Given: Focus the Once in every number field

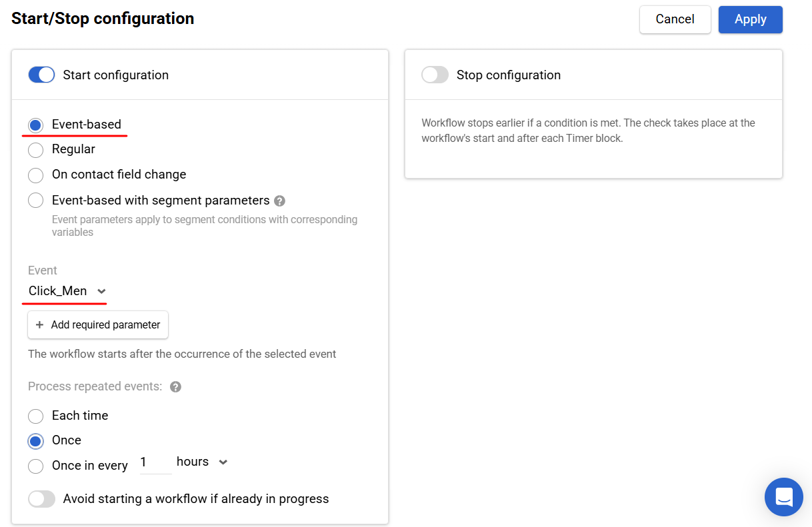Looking at the screenshot, I should click(156, 462).
